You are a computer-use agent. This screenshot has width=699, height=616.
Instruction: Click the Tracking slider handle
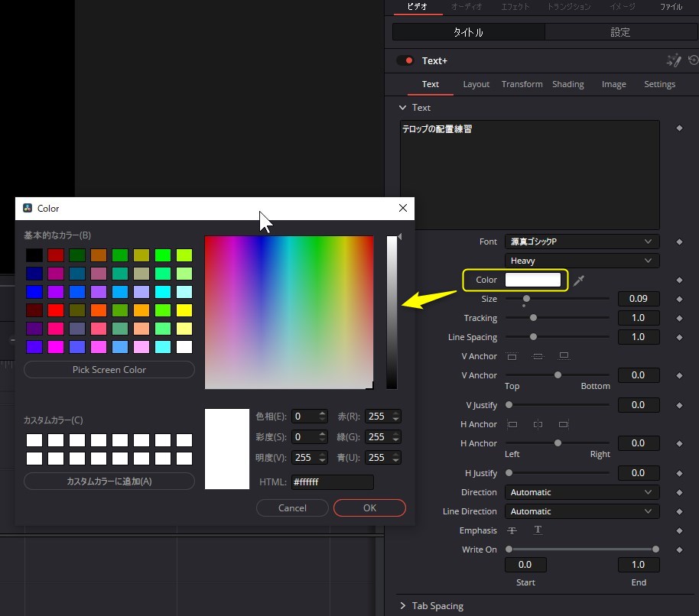pyautogui.click(x=533, y=318)
